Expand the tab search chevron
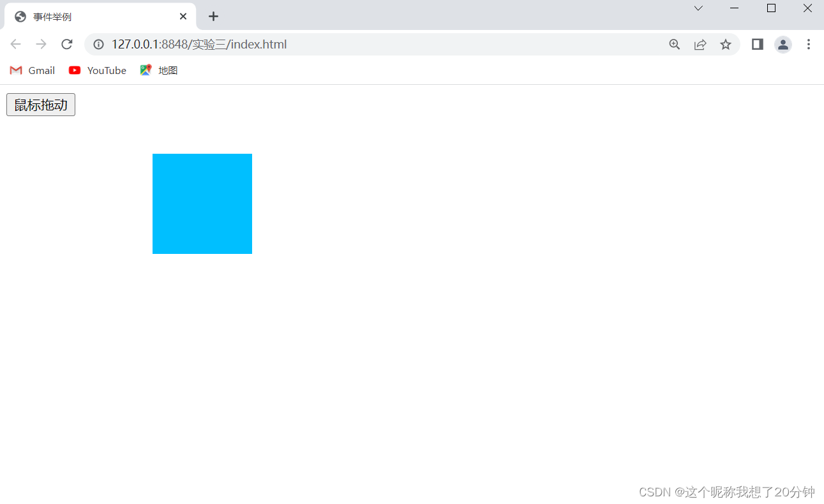The width and height of the screenshot is (824, 504). point(698,8)
